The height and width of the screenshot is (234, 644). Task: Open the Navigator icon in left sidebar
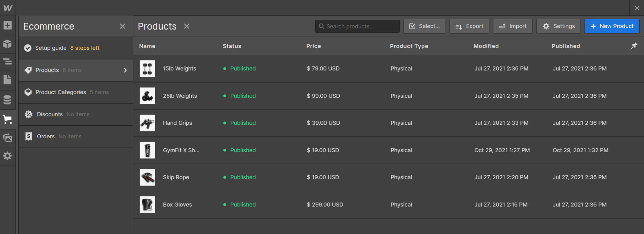pos(8,61)
